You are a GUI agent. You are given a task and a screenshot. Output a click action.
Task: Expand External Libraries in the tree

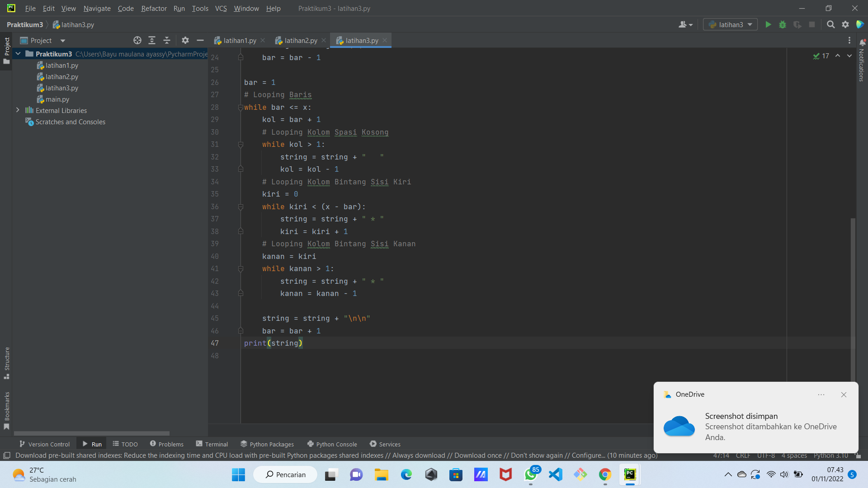18,110
